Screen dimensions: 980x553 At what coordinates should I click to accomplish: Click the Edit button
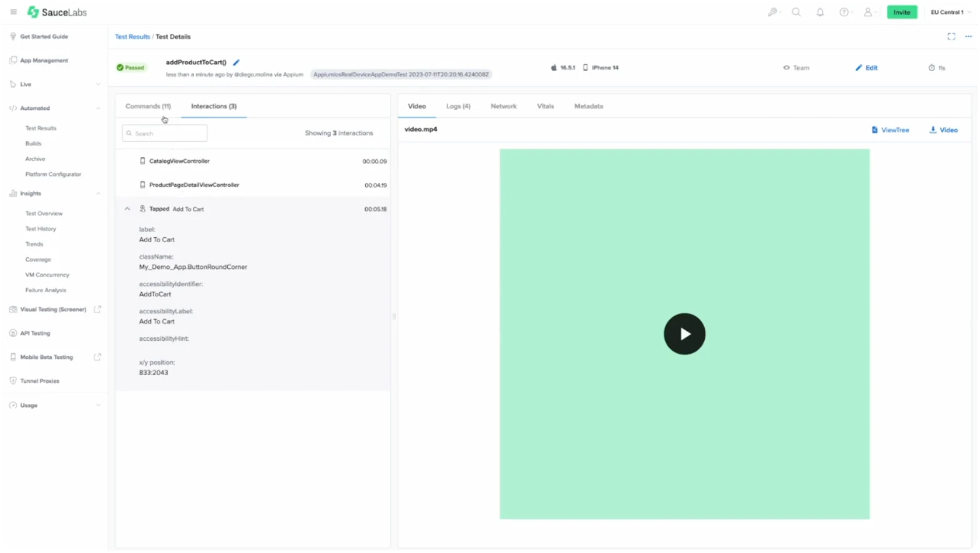pyautogui.click(x=866, y=67)
